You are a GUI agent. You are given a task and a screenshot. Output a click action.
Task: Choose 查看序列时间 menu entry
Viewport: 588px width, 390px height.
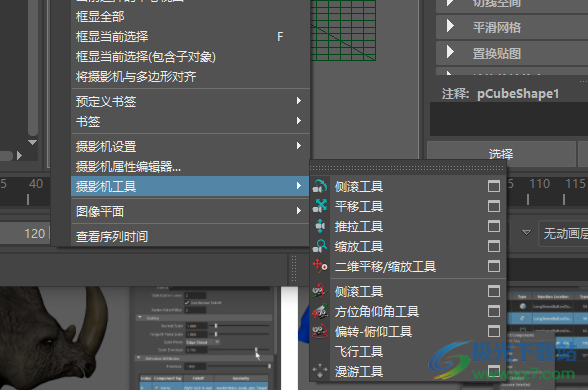coord(190,236)
